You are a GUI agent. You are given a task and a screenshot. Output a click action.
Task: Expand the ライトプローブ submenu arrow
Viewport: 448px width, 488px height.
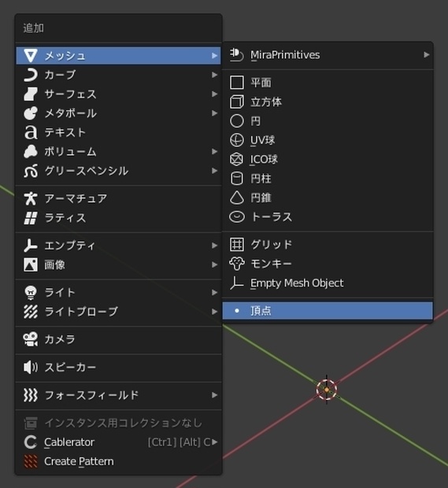[x=214, y=312]
